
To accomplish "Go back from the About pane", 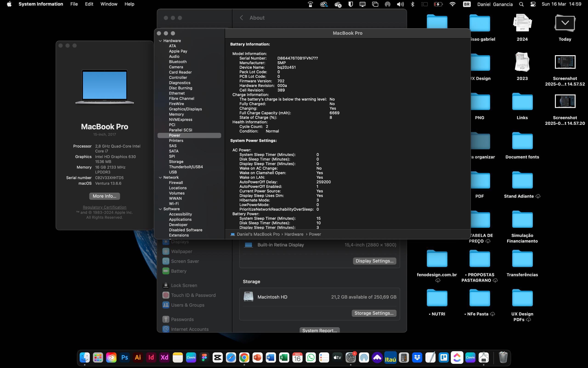I will [241, 18].
